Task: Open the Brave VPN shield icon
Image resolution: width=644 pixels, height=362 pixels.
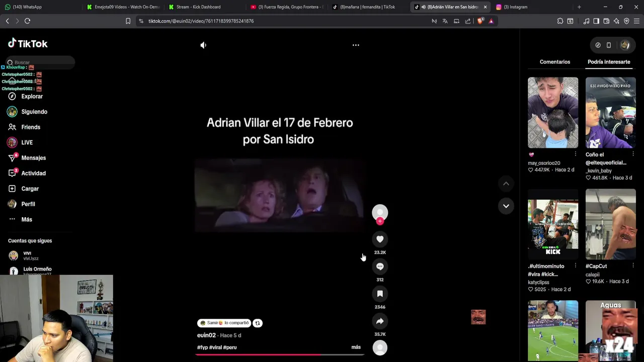Action: [626, 21]
